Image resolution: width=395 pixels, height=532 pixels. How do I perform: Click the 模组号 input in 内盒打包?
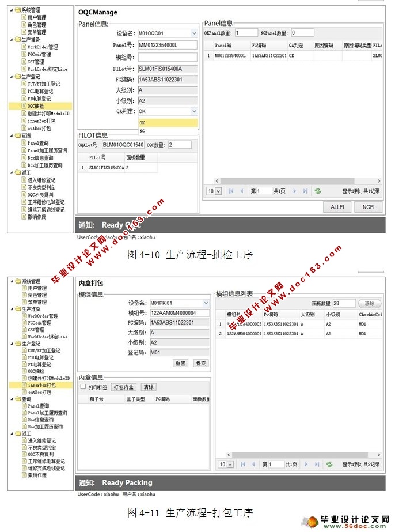click(x=180, y=313)
